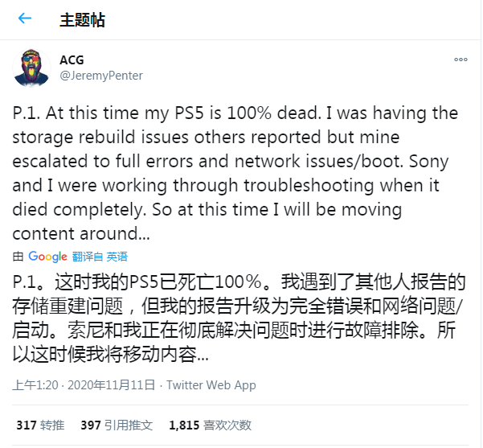Screen dimensions: 483x448
Task: View the 1,815 喜欢次数 likes list
Action: click(x=211, y=425)
